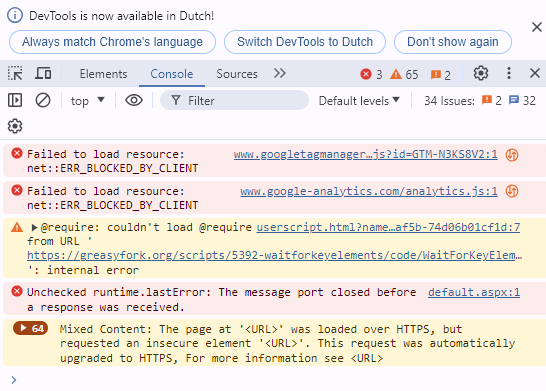Open the googletagmanager GTM-N3KS8V2 source link
This screenshot has width=546, height=391.
pos(366,154)
